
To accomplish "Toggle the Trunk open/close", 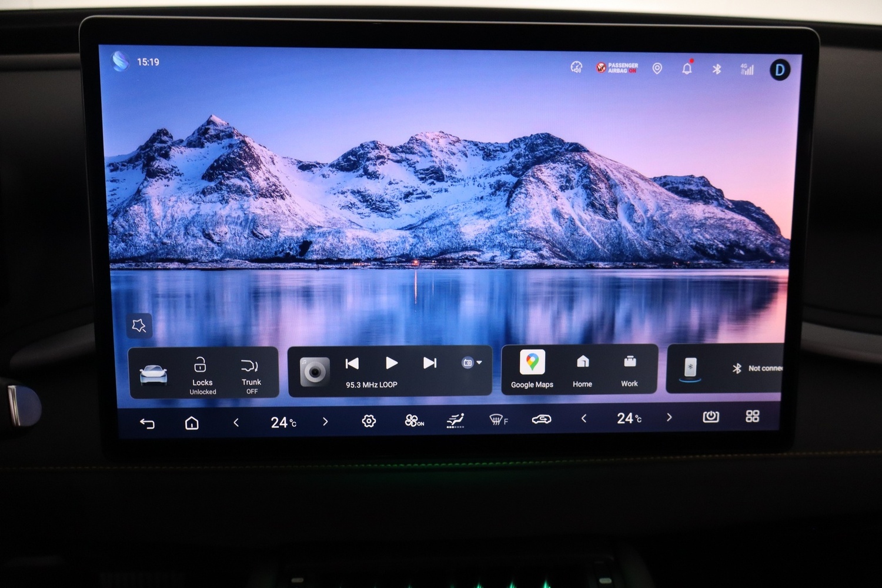I will pos(251,375).
